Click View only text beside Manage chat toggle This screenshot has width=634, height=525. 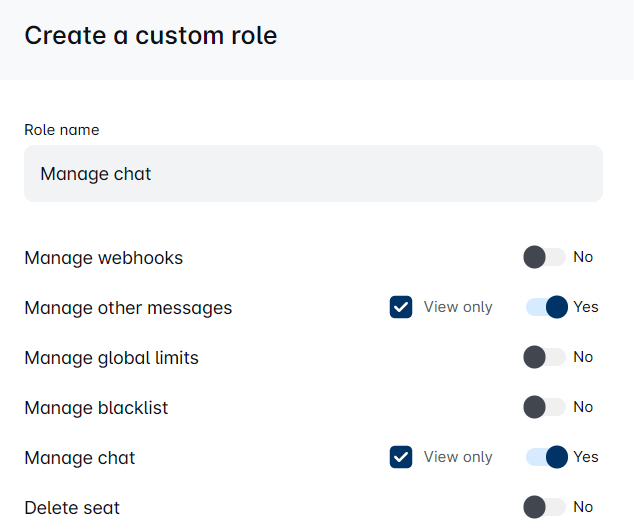[x=458, y=457]
